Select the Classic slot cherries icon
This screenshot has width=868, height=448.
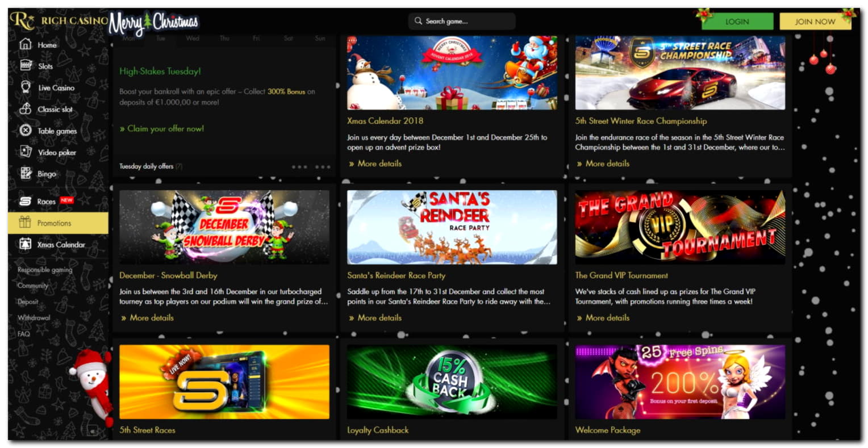[x=26, y=109]
